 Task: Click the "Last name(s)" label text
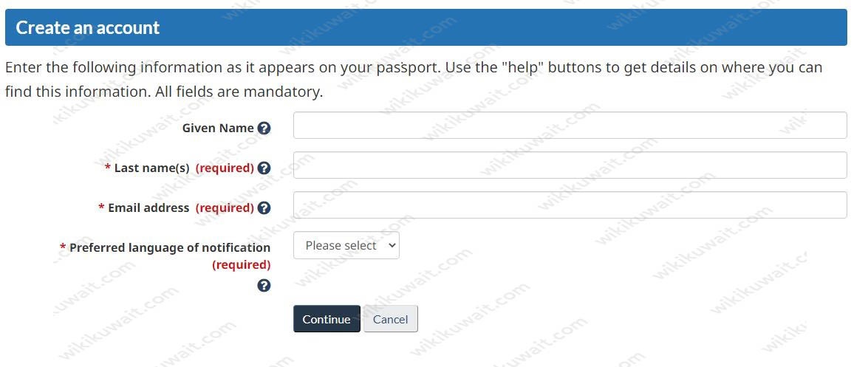(x=151, y=168)
